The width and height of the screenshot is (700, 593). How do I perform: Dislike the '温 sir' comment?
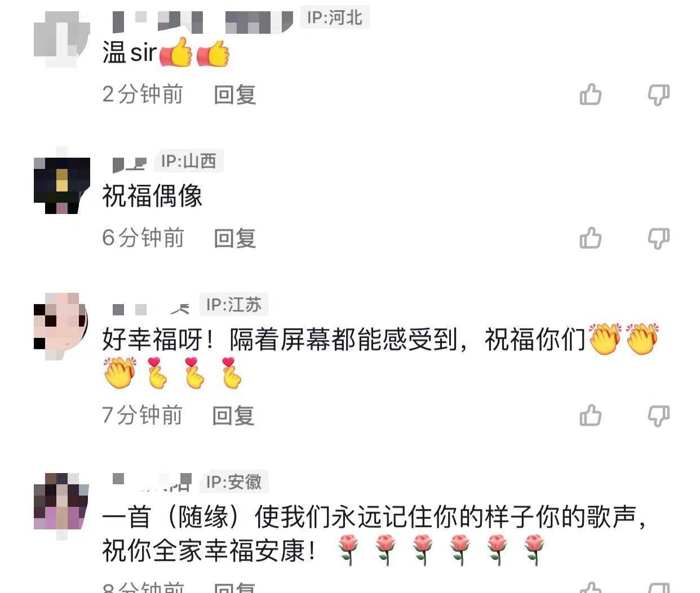pos(658,95)
